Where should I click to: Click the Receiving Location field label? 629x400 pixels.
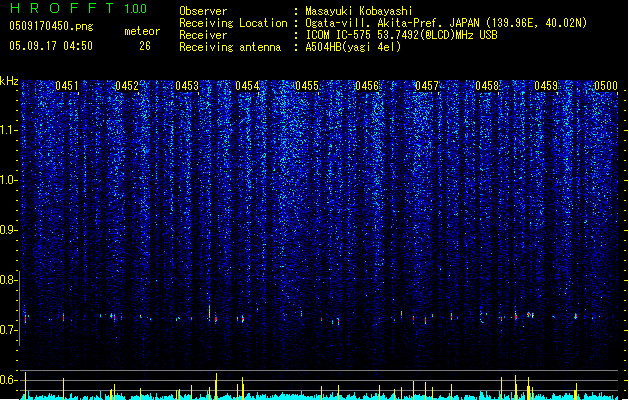click(x=233, y=23)
